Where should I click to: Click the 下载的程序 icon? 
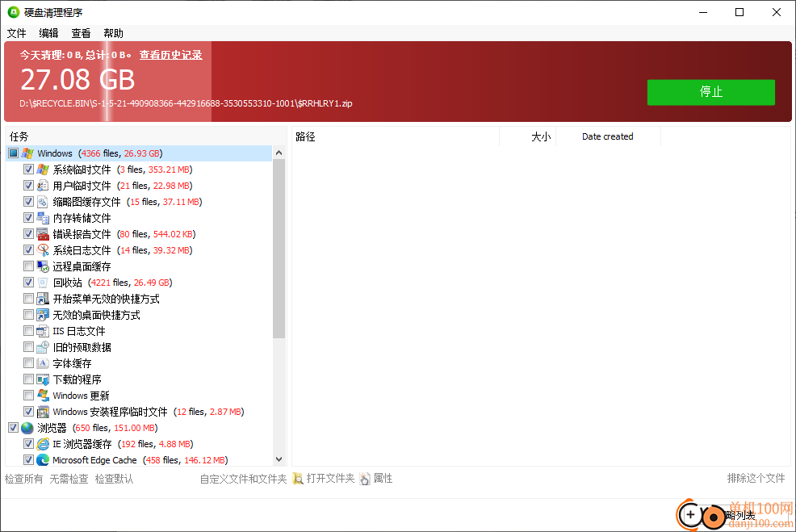point(43,379)
